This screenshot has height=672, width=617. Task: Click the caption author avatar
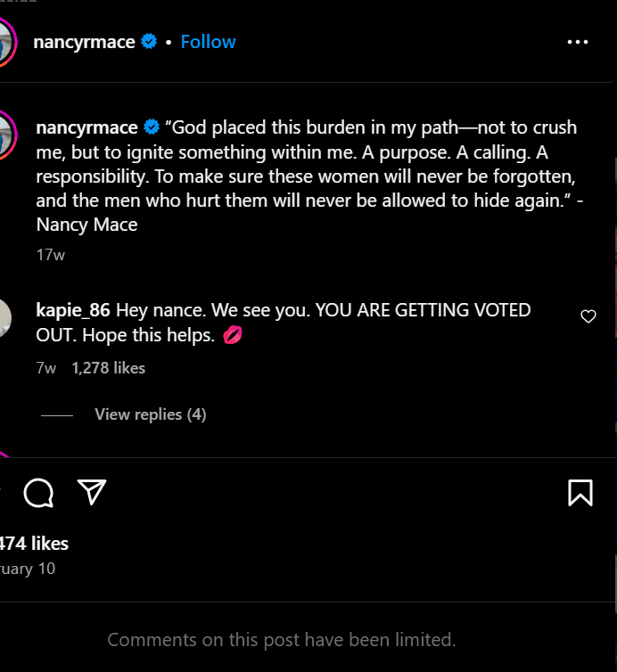(6, 135)
